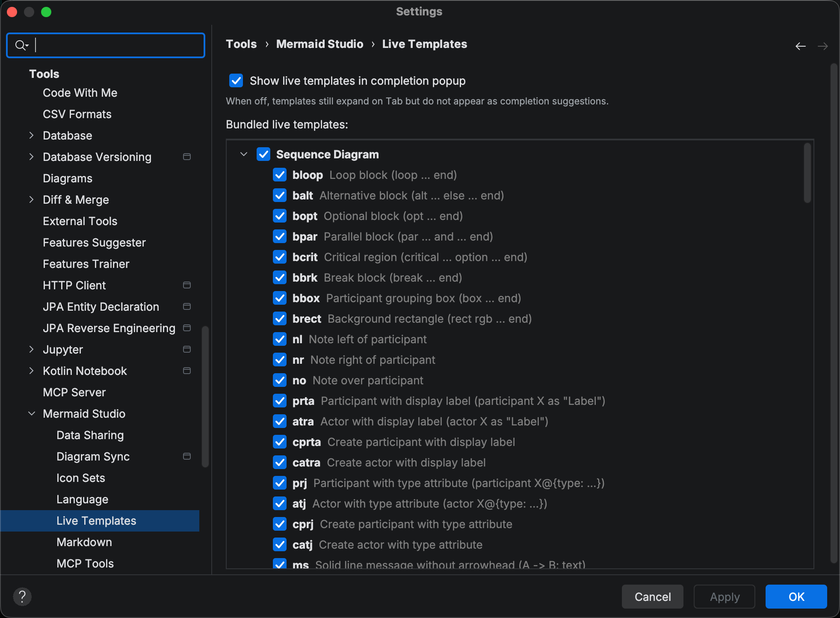Toggle the bcrit critical region template

pos(280,257)
